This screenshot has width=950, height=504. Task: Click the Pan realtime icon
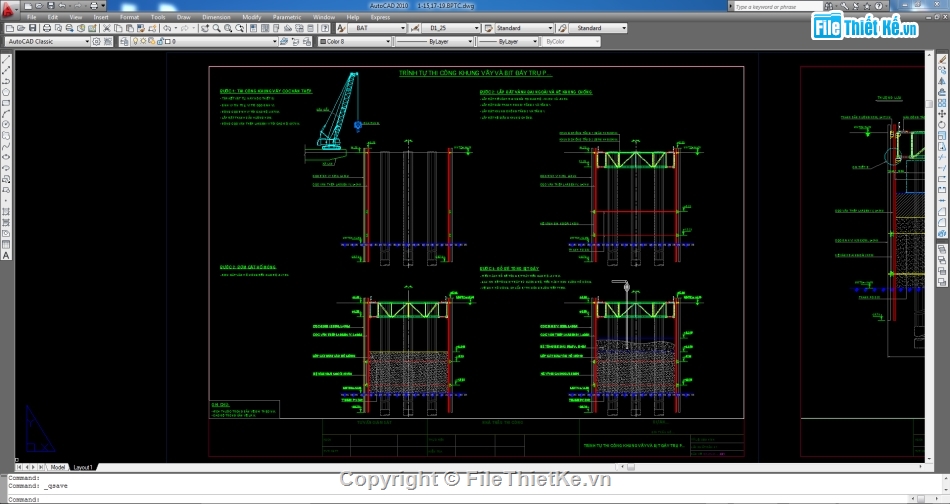coord(205,28)
